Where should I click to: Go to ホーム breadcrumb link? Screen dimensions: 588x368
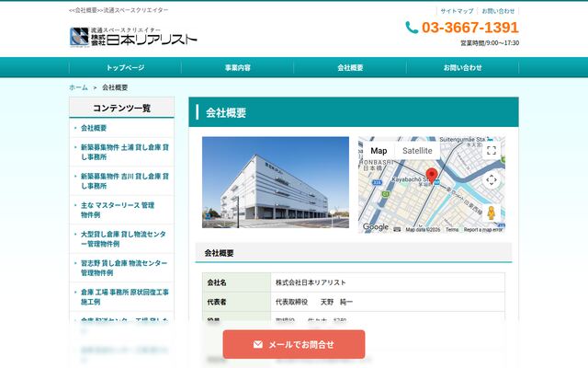pyautogui.click(x=78, y=87)
